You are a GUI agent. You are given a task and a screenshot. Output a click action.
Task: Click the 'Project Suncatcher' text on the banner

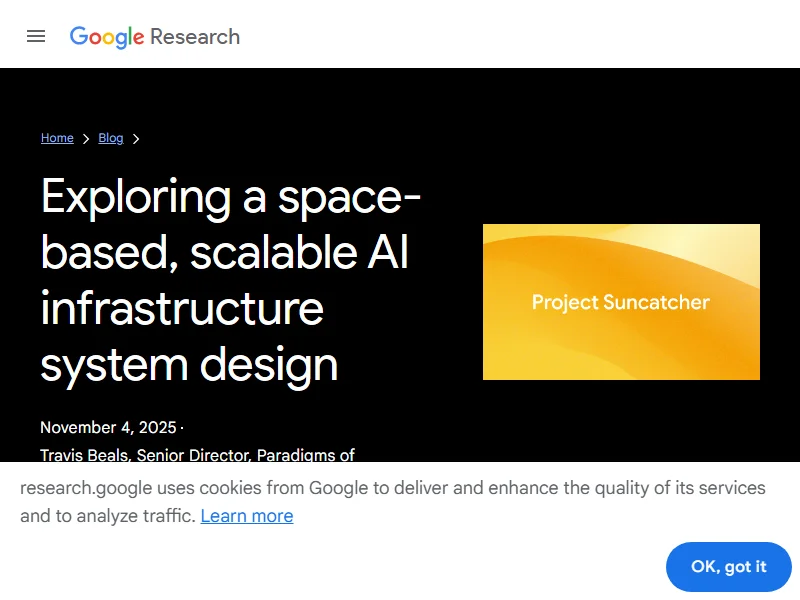click(620, 302)
